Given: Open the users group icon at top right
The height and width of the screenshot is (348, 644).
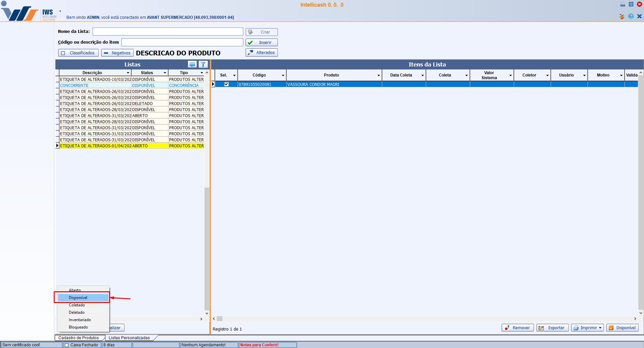Looking at the screenshot, I should click(x=622, y=16).
